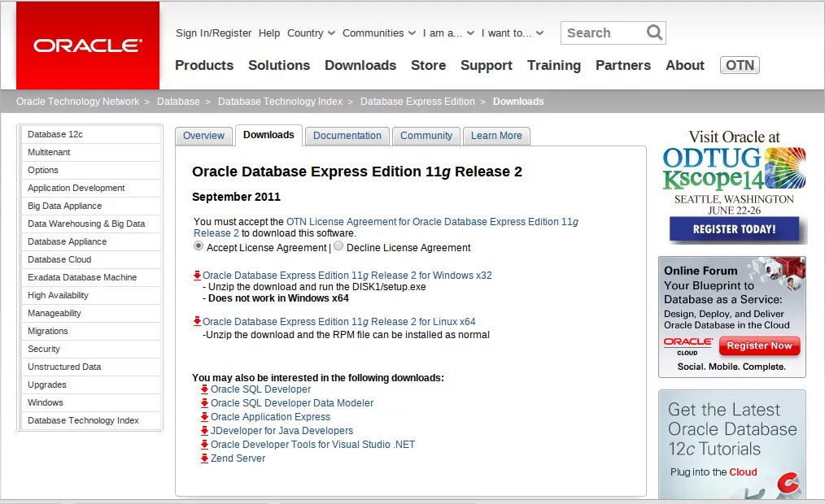
Task: Click the OTN button
Action: pos(740,65)
